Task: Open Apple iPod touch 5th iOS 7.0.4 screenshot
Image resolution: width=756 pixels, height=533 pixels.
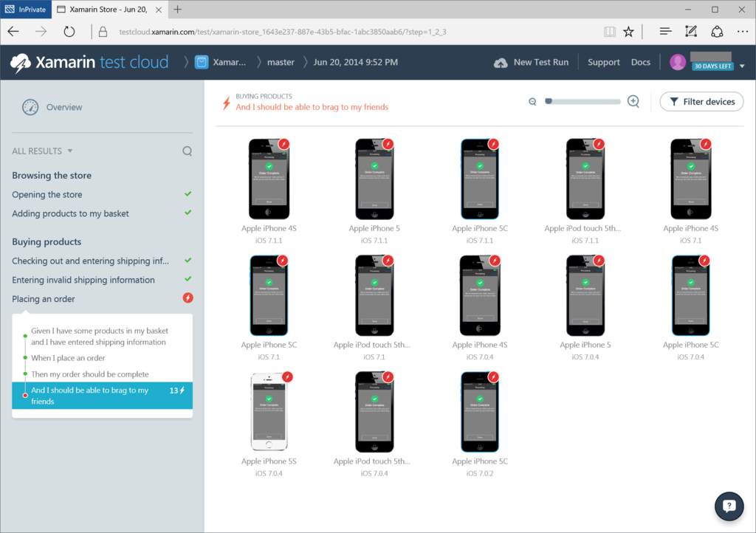Action: pyautogui.click(x=374, y=412)
